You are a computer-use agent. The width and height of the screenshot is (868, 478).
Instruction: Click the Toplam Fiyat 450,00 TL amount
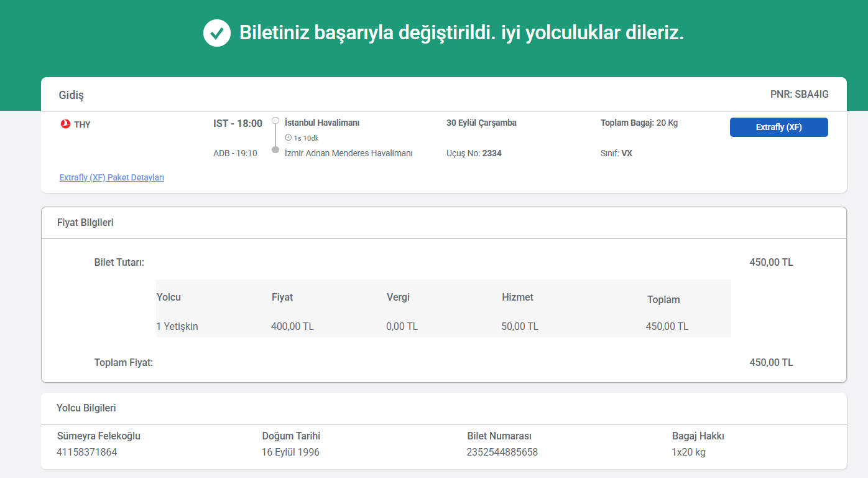(x=771, y=362)
